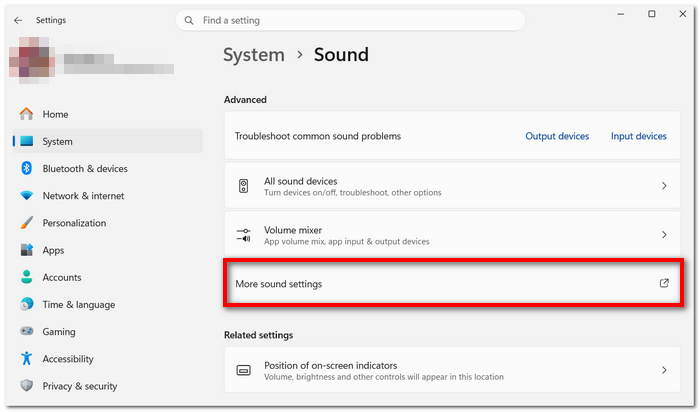Select System in the sidebar
The width and height of the screenshot is (700, 412).
click(x=108, y=141)
